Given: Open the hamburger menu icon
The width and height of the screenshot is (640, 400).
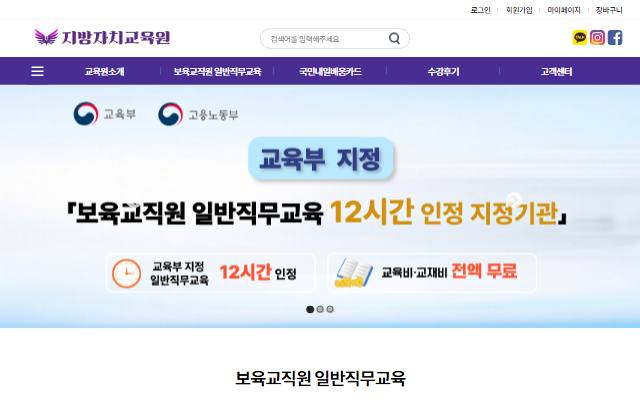Looking at the screenshot, I should coord(38,71).
